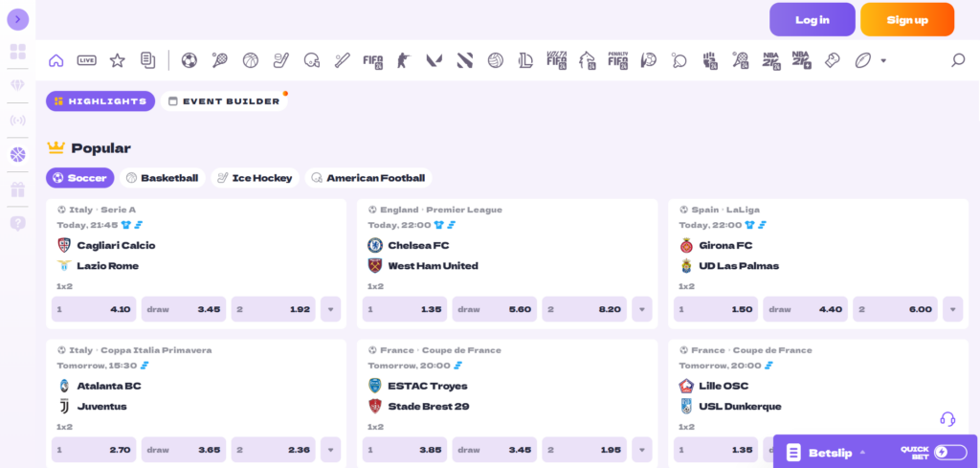
Task: Expand more markets for Chelsea vs West Ham
Action: point(641,309)
